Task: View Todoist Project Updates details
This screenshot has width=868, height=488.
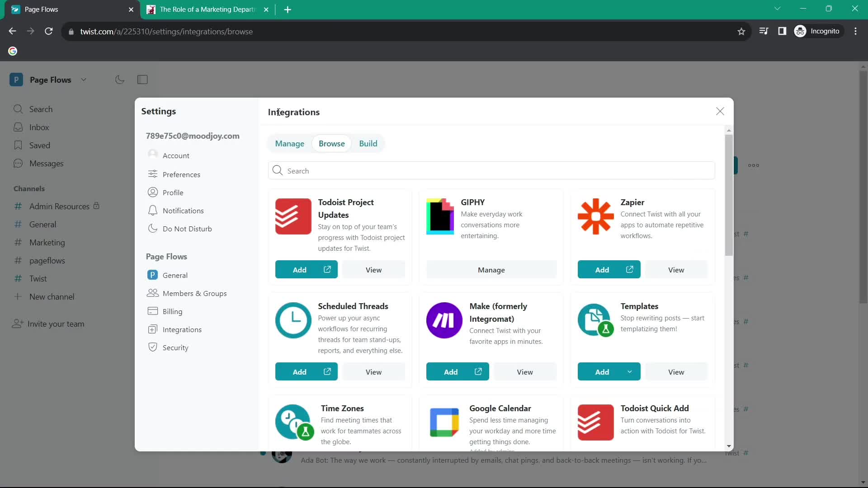Action: coord(373,270)
